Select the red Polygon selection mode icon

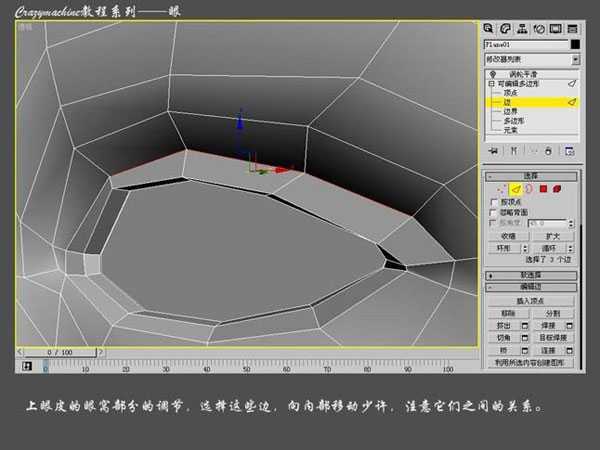pos(543,189)
